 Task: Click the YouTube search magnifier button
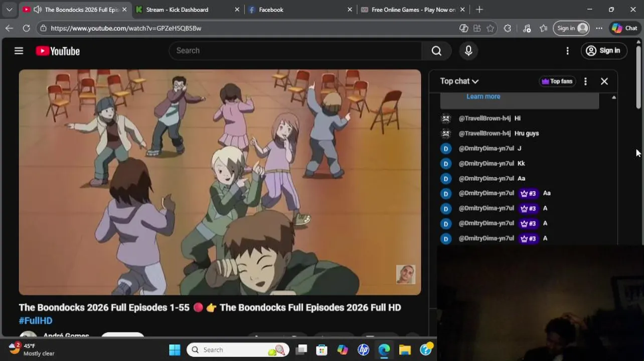click(x=436, y=51)
